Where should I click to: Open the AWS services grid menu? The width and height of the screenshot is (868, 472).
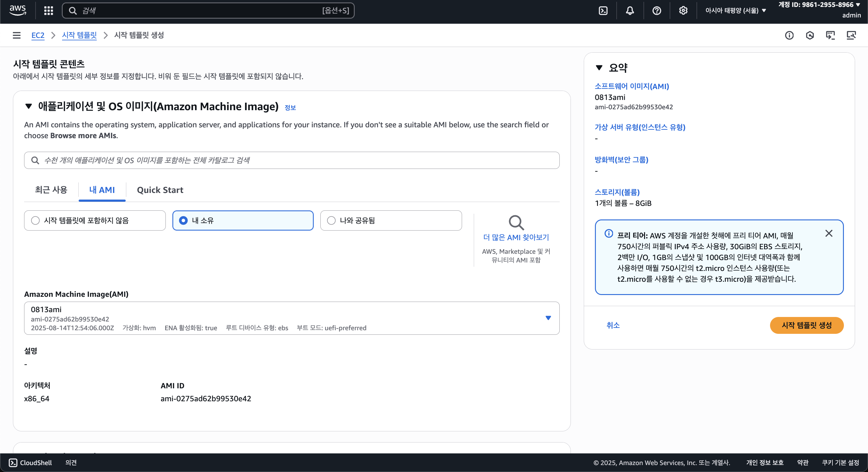[x=49, y=11]
